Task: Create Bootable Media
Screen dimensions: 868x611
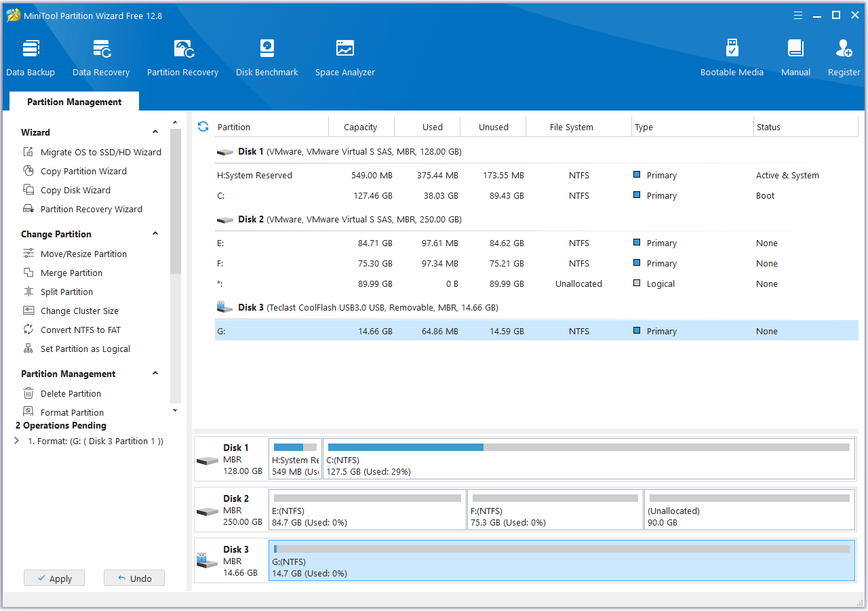Action: click(732, 58)
